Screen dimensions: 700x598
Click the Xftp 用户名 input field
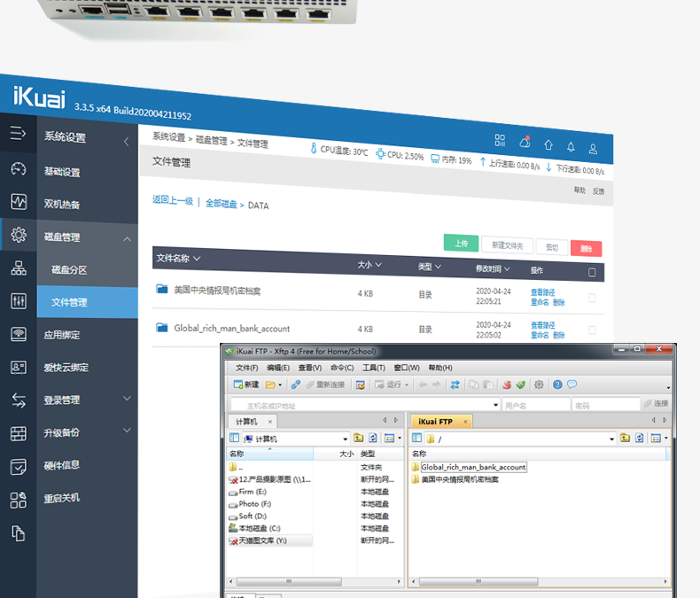(536, 405)
